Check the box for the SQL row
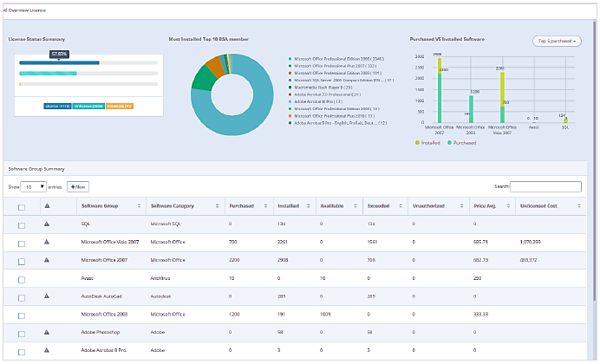The height and width of the screenshot is (364, 600). [22, 225]
